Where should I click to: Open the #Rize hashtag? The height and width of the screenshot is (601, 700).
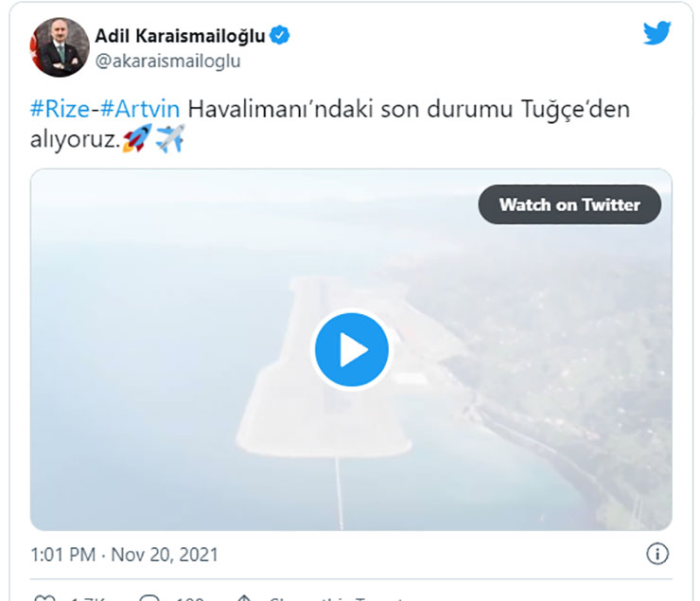click(60, 109)
